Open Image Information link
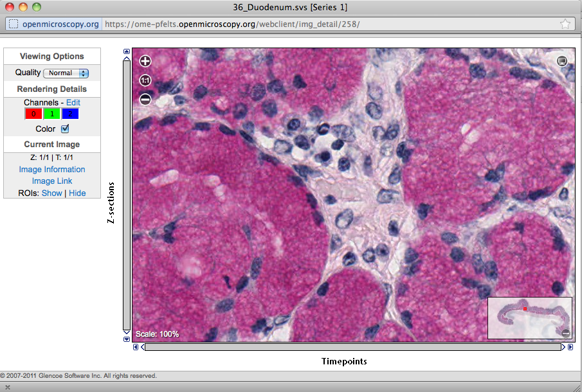 click(52, 170)
